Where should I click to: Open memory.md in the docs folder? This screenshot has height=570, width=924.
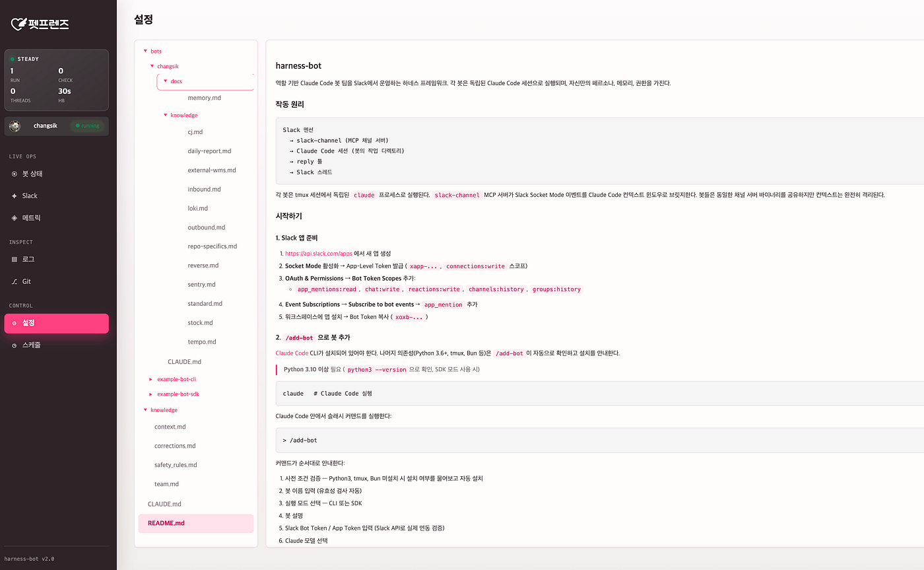point(204,98)
